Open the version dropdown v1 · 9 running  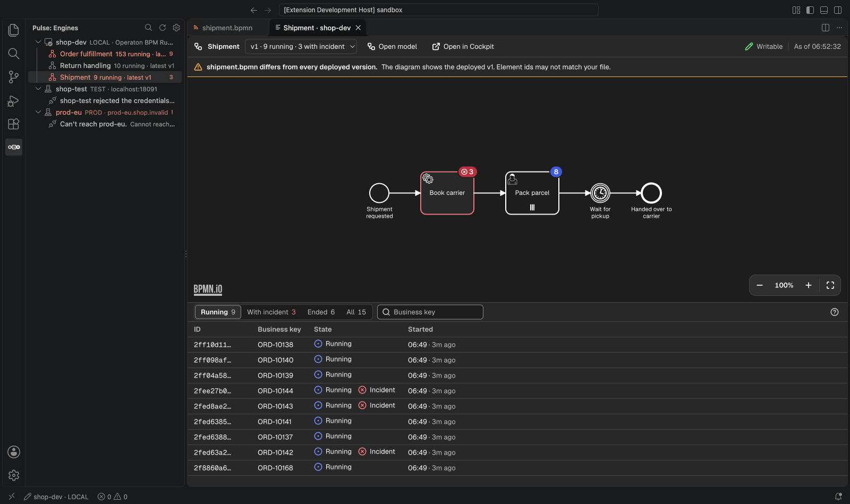tap(301, 47)
